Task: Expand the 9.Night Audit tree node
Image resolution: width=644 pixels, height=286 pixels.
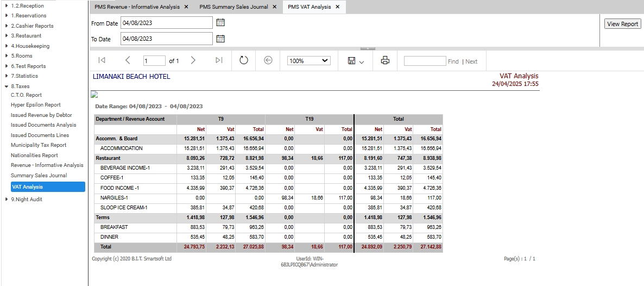Action: [x=6, y=199]
